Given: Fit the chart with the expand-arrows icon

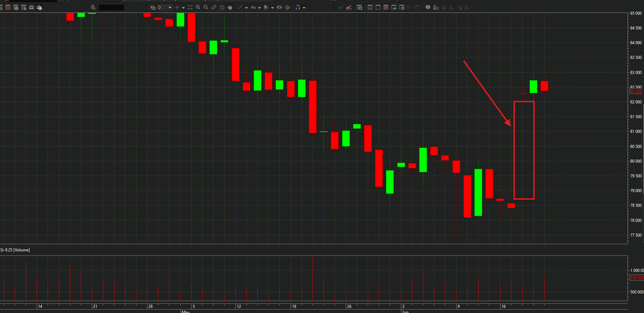Looking at the screenshot, I should pyautogui.click(x=190, y=7).
